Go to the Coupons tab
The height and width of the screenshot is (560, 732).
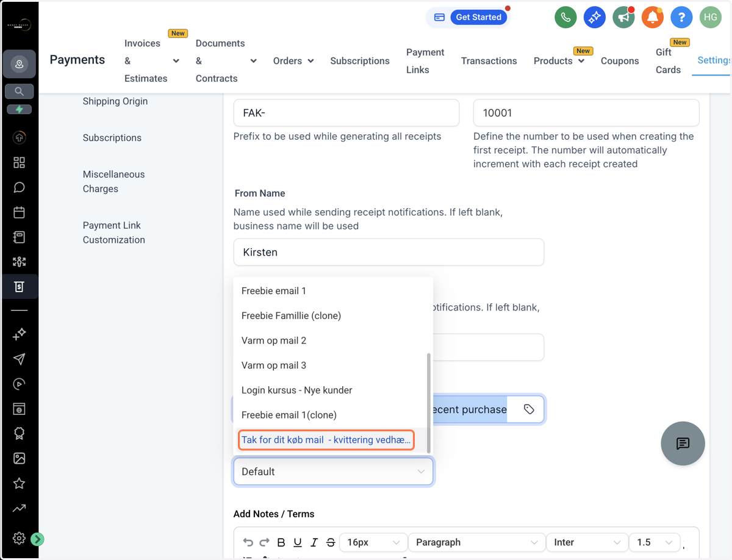click(620, 61)
